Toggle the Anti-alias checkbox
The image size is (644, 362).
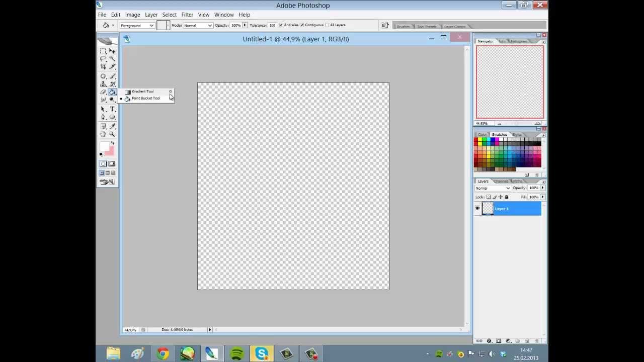tap(281, 25)
